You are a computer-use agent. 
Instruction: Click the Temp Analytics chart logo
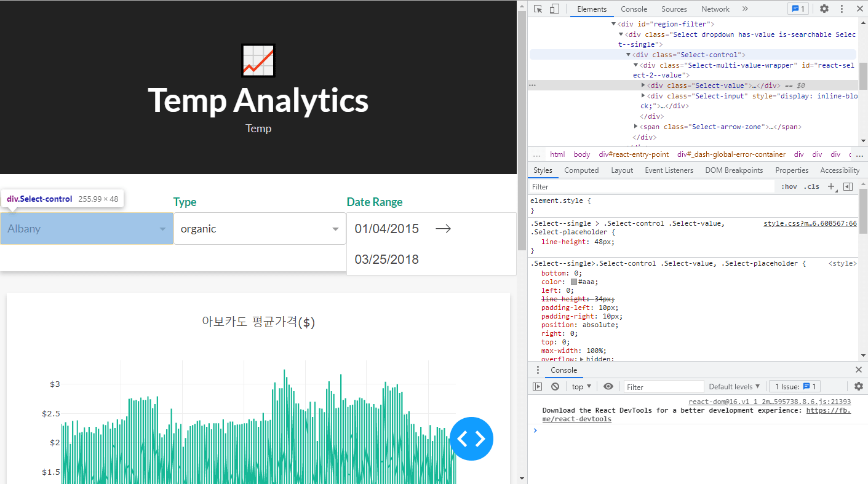click(x=258, y=60)
